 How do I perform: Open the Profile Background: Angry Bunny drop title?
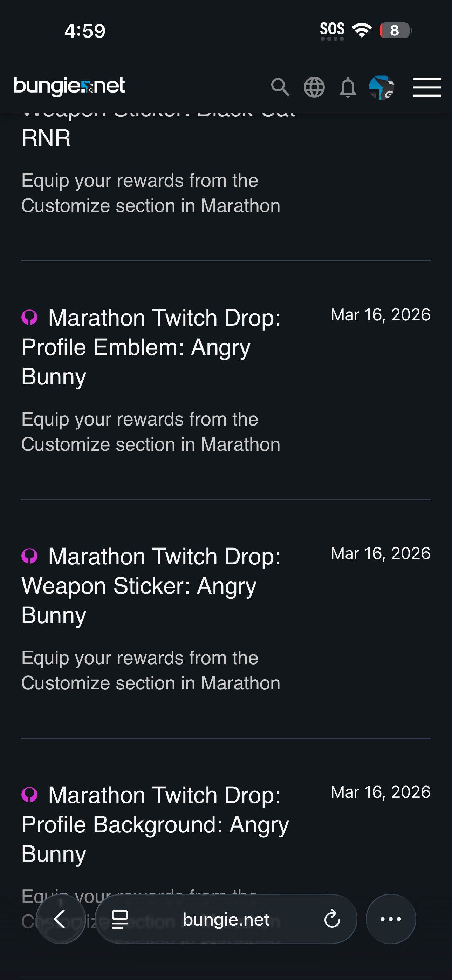[155, 824]
